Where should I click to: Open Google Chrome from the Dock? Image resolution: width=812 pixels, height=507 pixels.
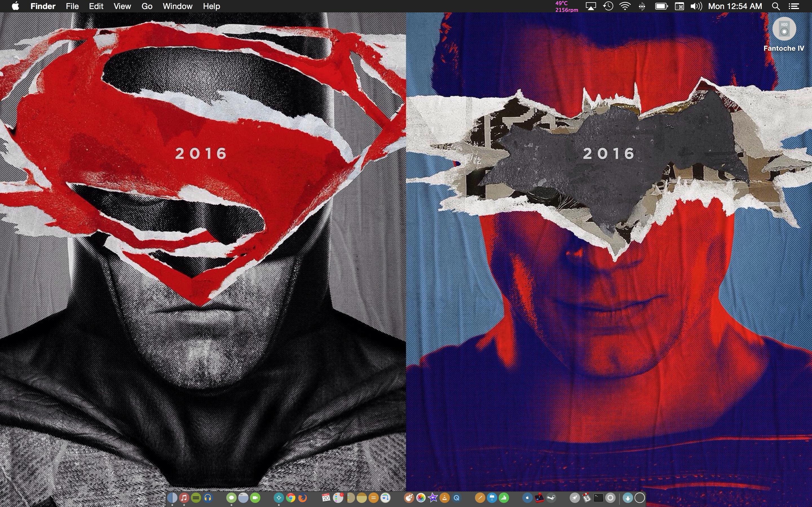291,498
